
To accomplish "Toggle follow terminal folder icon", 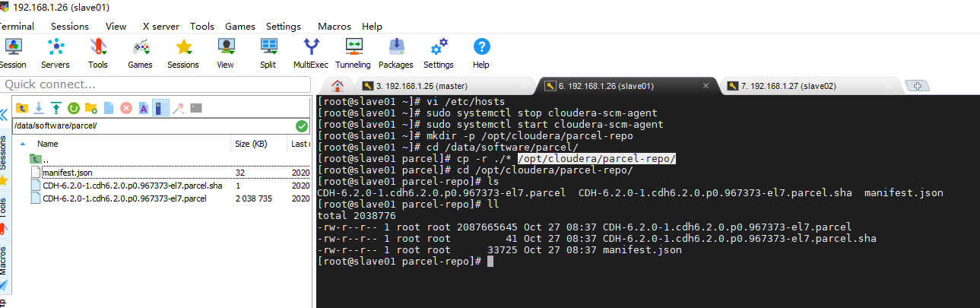I will pyautogui.click(x=160, y=108).
